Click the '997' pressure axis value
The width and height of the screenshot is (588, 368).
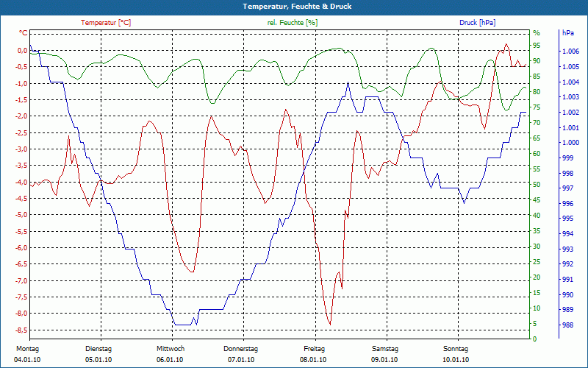point(567,188)
